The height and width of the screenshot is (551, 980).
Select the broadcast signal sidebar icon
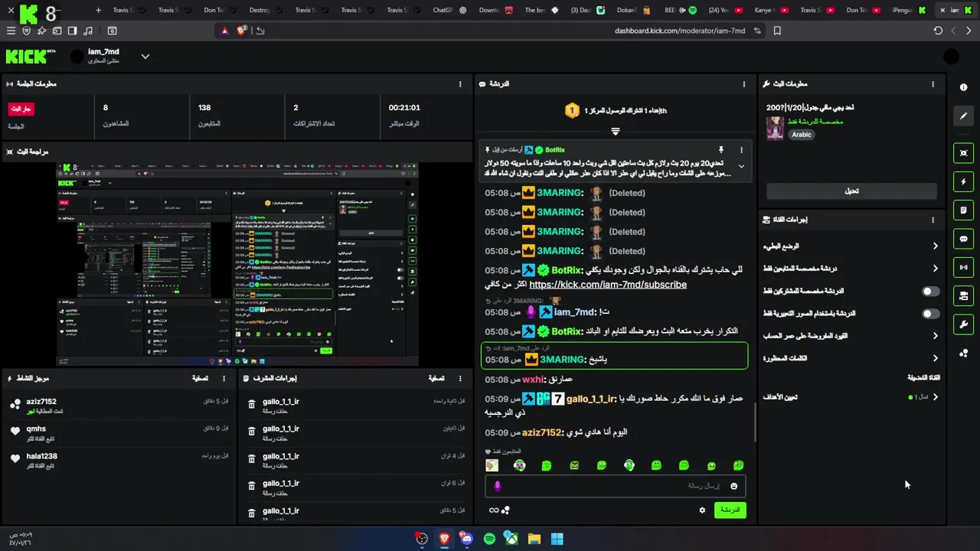pos(963,267)
